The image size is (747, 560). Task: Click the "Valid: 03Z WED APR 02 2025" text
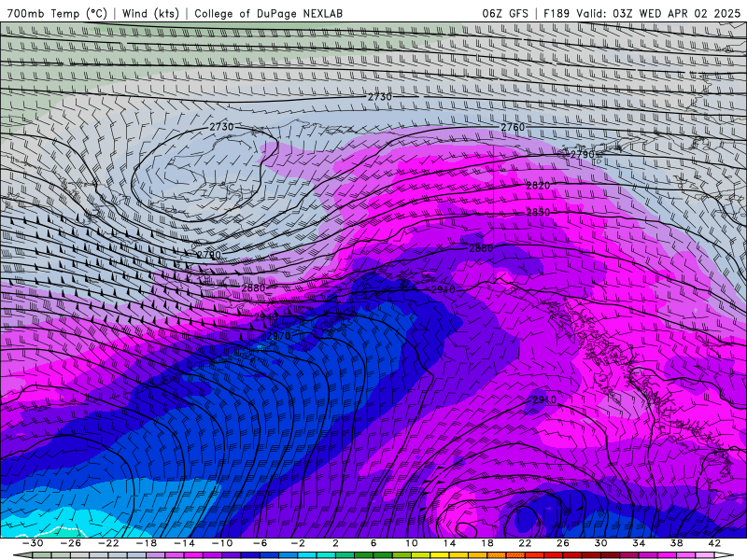(x=658, y=13)
